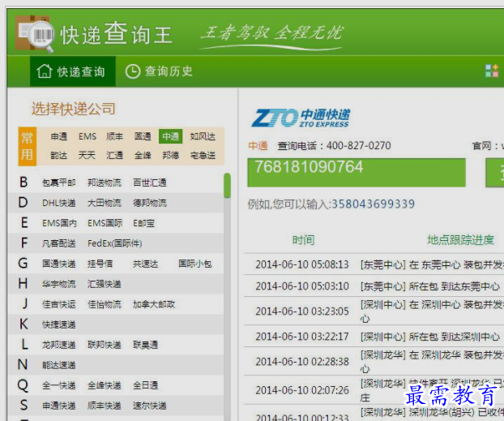Screen dimensions: 504x421
Task: Select 百世汇通 under letter B
Action: [150, 183]
